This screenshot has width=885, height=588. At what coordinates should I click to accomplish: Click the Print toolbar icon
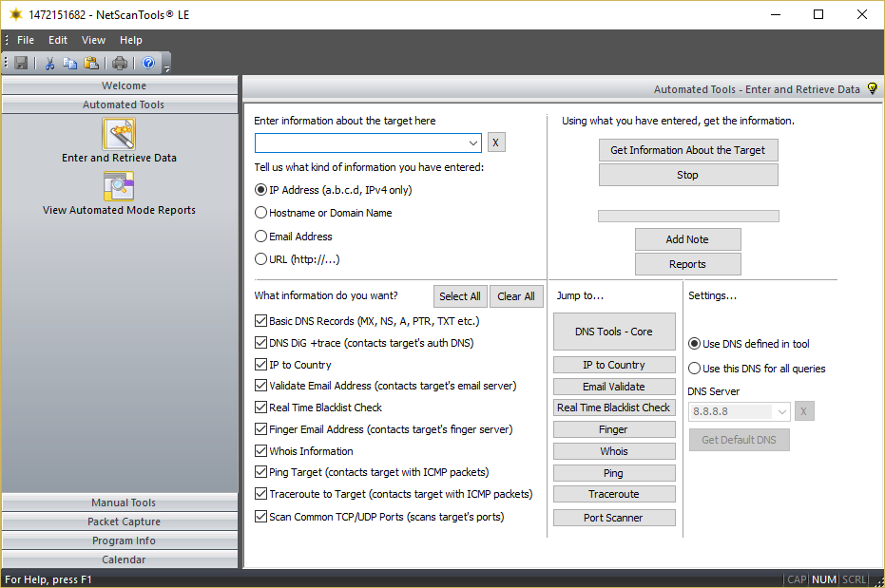(x=120, y=63)
